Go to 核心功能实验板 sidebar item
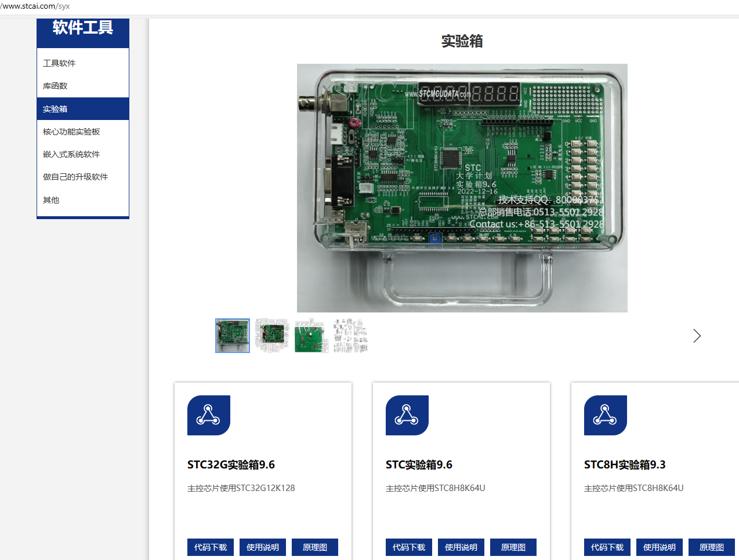Screen dimensions: 739x560 click(83, 132)
